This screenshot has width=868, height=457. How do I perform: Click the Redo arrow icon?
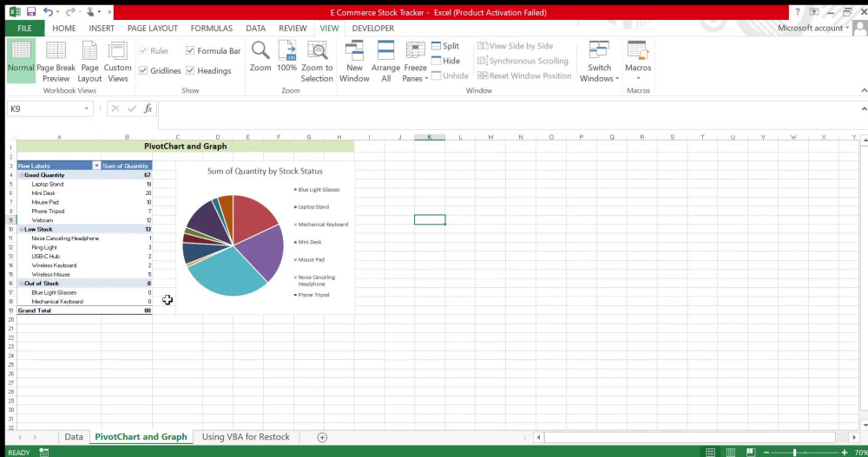click(x=70, y=11)
